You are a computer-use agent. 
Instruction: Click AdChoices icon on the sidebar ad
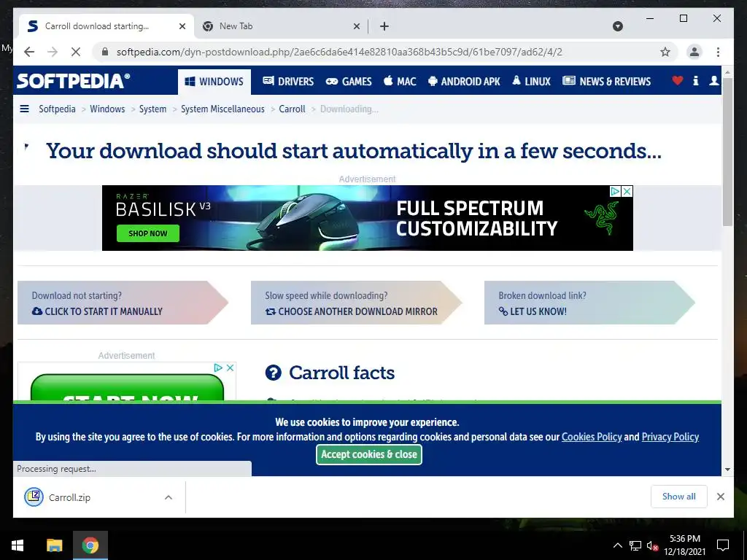pos(218,367)
